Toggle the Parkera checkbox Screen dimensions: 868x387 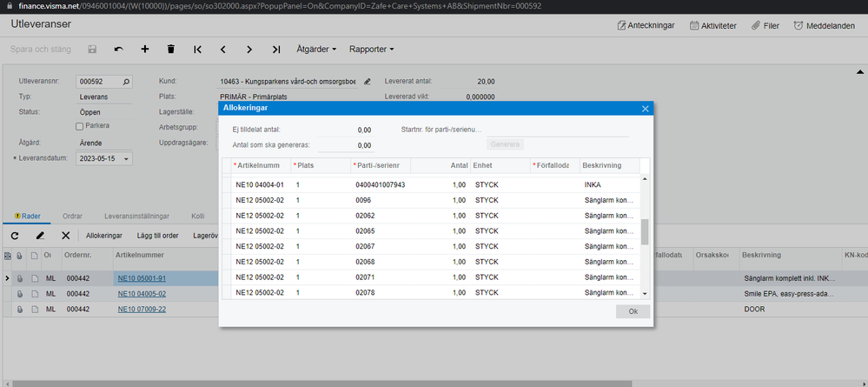click(x=79, y=126)
